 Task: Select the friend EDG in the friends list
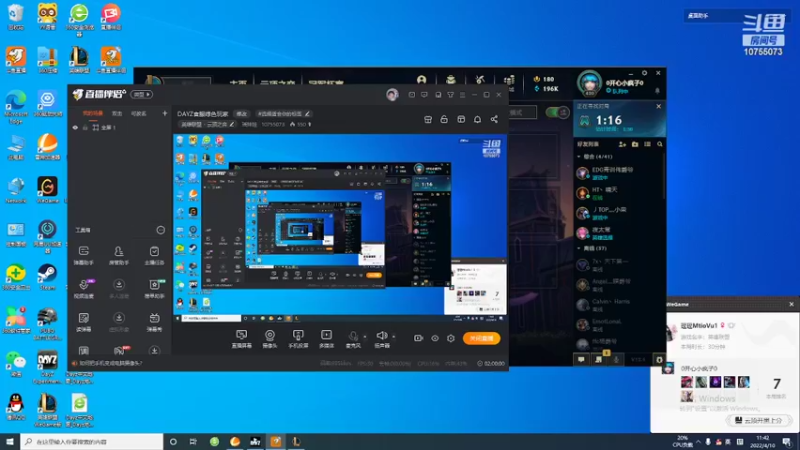coord(619,173)
